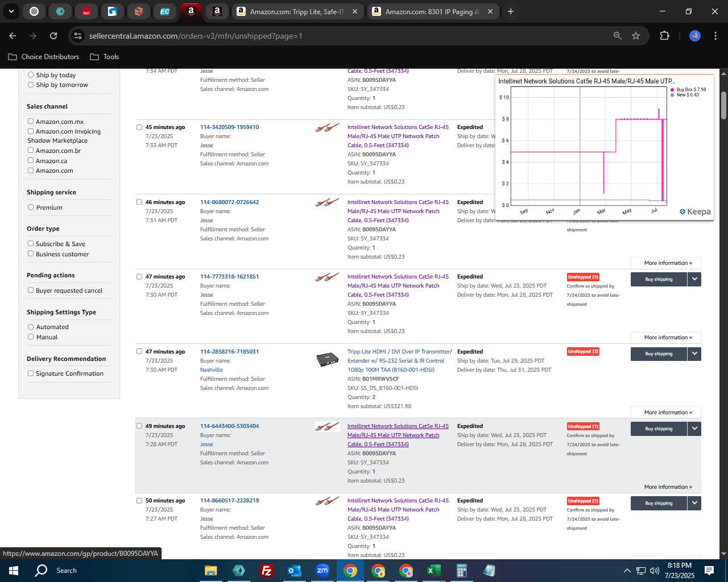Open the pinned orange box icon tab
This screenshot has height=582, width=728.
[x=139, y=11]
